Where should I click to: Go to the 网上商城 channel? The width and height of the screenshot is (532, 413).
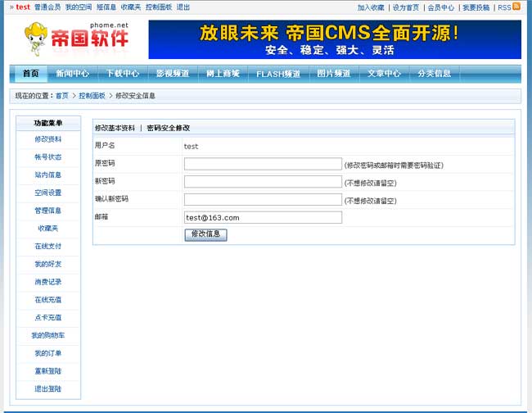click(223, 74)
